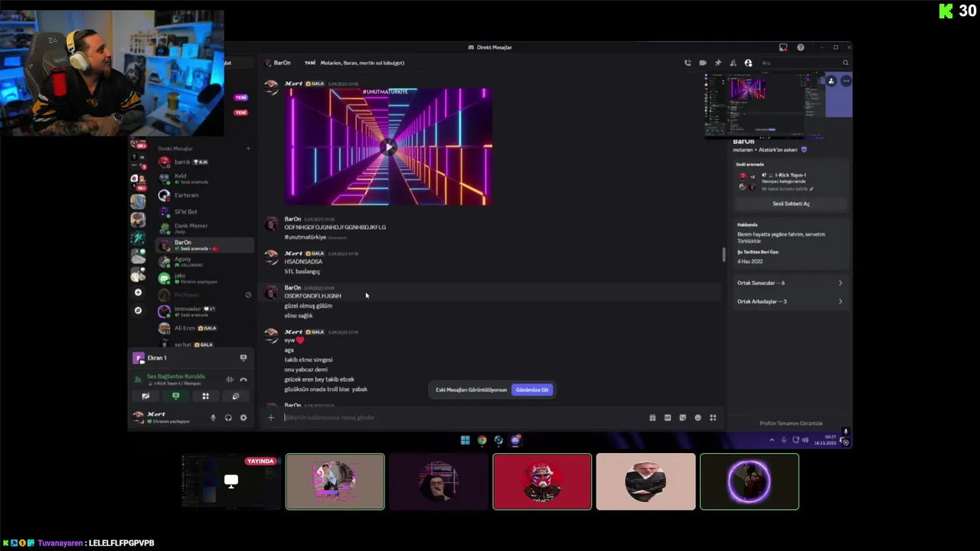Create a new DM with plus icon
The height and width of the screenshot is (551, 980).
click(248, 148)
